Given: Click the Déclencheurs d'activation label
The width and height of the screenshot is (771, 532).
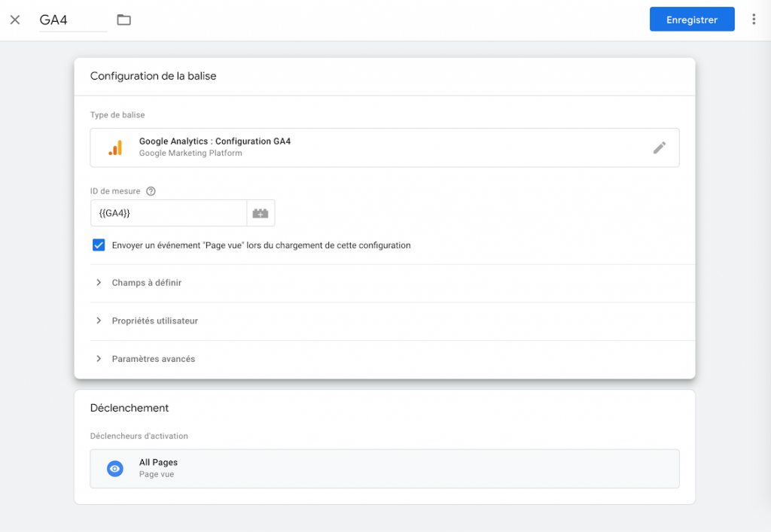Looking at the screenshot, I should pos(139,436).
